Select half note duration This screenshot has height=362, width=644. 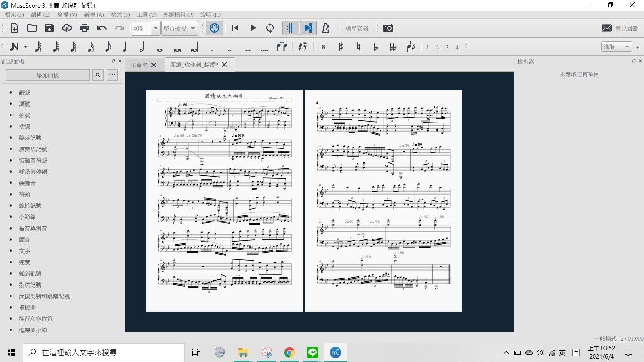pos(142,47)
